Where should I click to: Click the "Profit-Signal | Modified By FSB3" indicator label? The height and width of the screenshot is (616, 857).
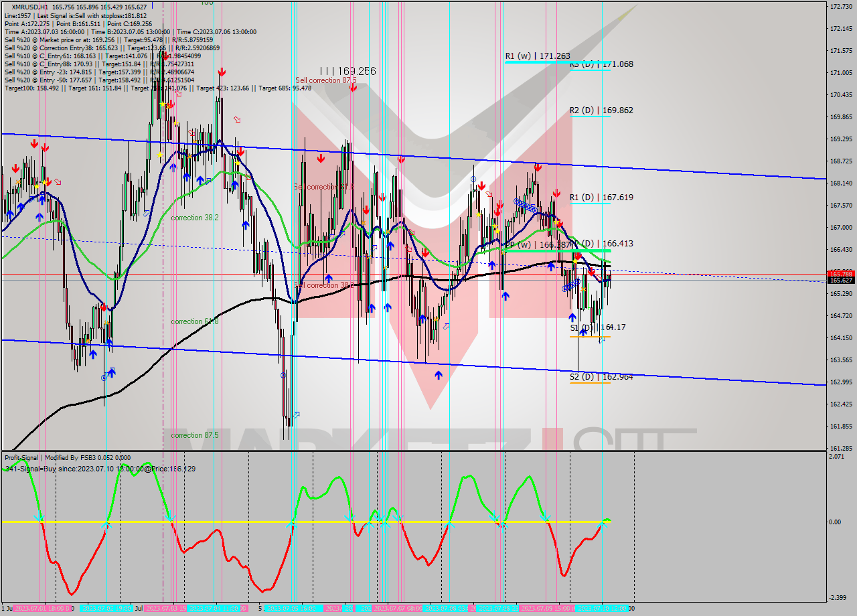[x=67, y=457]
